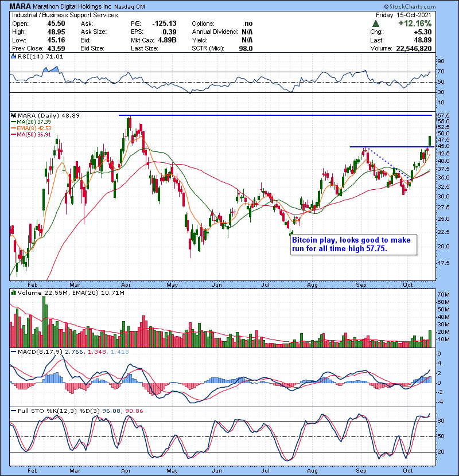Click the SCTR (Mid) value 98.0
Viewport: 459px width, 476px height.
pos(246,49)
